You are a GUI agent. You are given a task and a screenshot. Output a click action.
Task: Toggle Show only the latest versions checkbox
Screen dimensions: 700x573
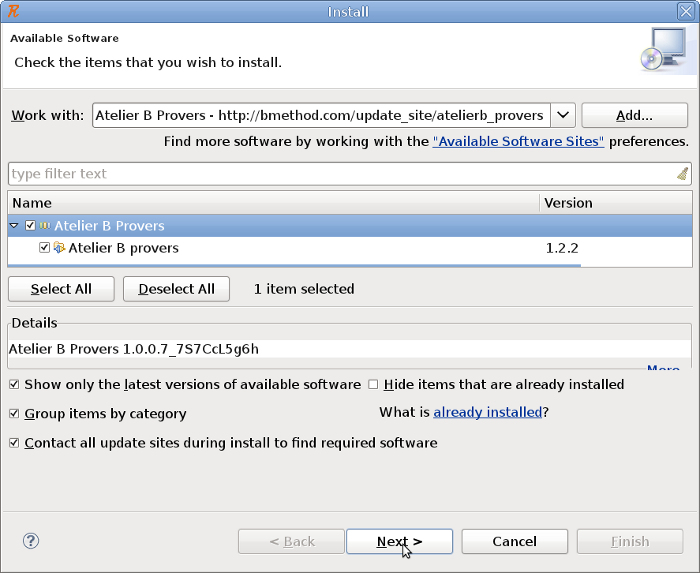14,384
